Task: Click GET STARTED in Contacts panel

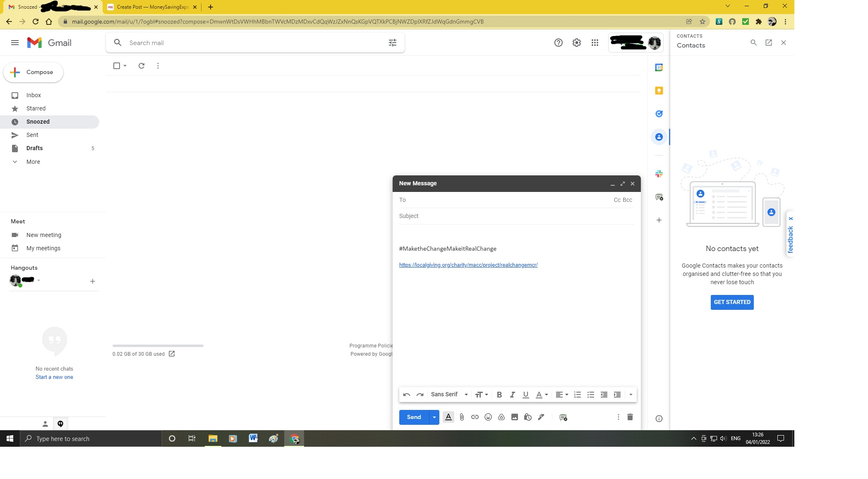Action: (x=732, y=302)
